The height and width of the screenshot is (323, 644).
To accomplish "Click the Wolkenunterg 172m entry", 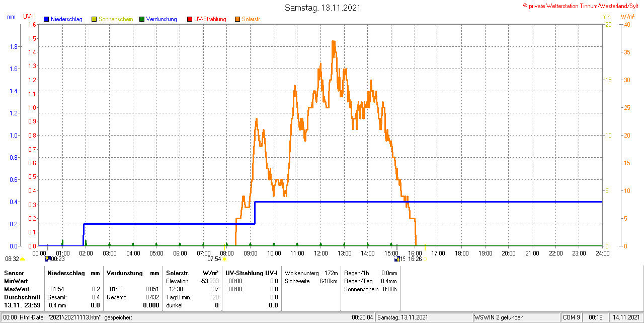I will [x=311, y=273].
